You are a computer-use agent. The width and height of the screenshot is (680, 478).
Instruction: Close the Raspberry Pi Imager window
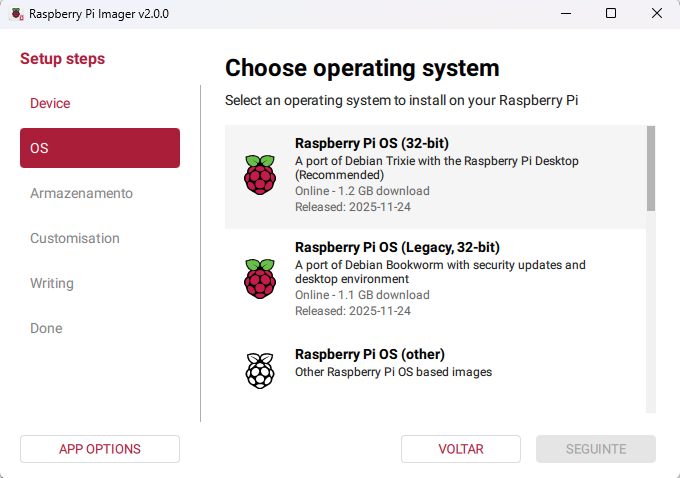point(656,14)
